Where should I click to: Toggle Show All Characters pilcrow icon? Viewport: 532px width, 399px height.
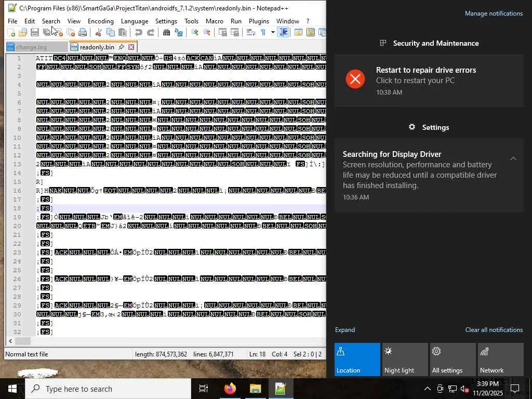263,33
